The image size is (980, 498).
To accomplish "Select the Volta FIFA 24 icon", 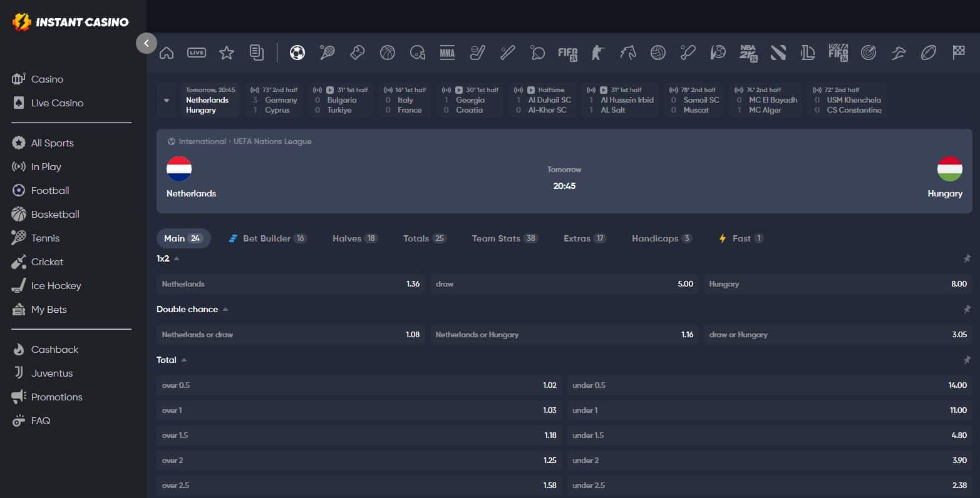I will pos(838,53).
